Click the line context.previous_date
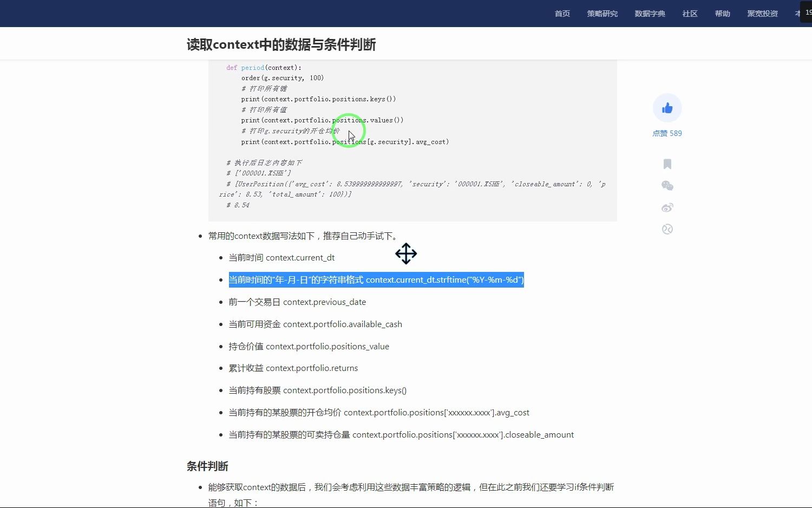The width and height of the screenshot is (812, 508). 297,302
